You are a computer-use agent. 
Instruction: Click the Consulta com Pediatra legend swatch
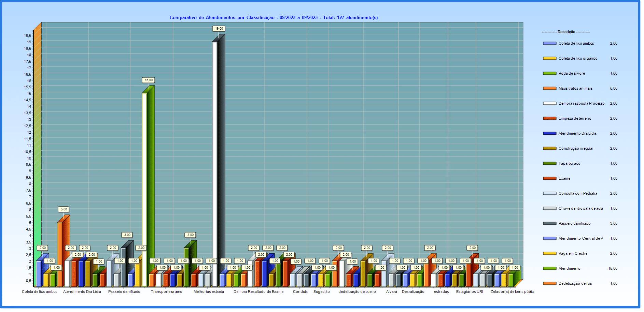tap(549, 193)
